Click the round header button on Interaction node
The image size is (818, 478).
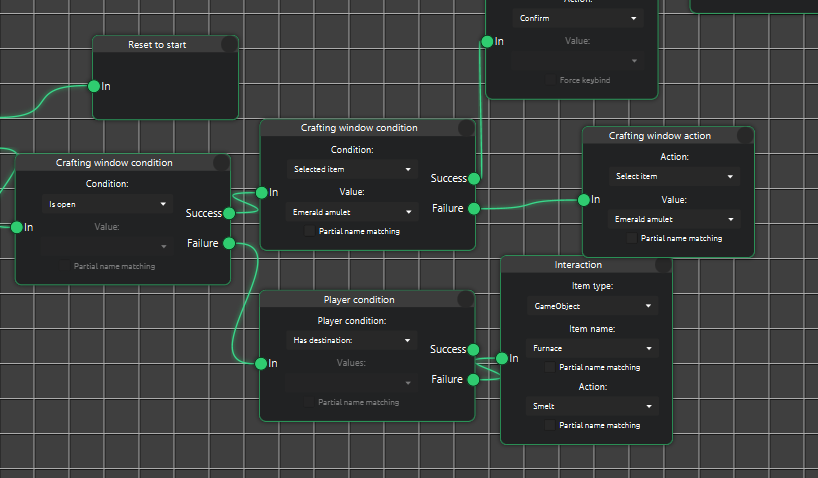[x=663, y=265]
